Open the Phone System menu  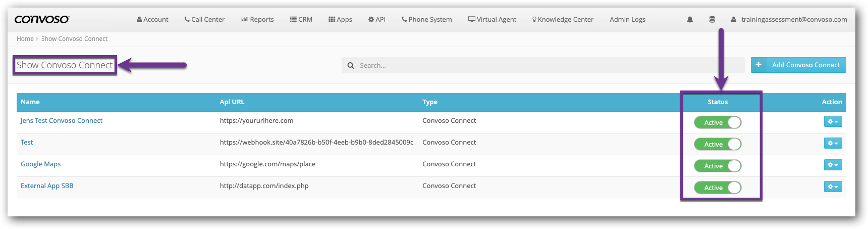[427, 20]
